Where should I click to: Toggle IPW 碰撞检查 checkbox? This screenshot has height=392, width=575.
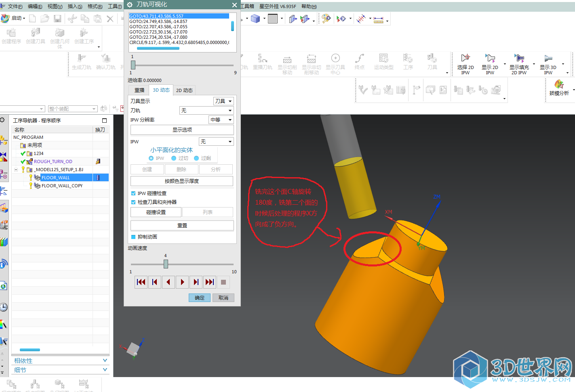(x=133, y=193)
